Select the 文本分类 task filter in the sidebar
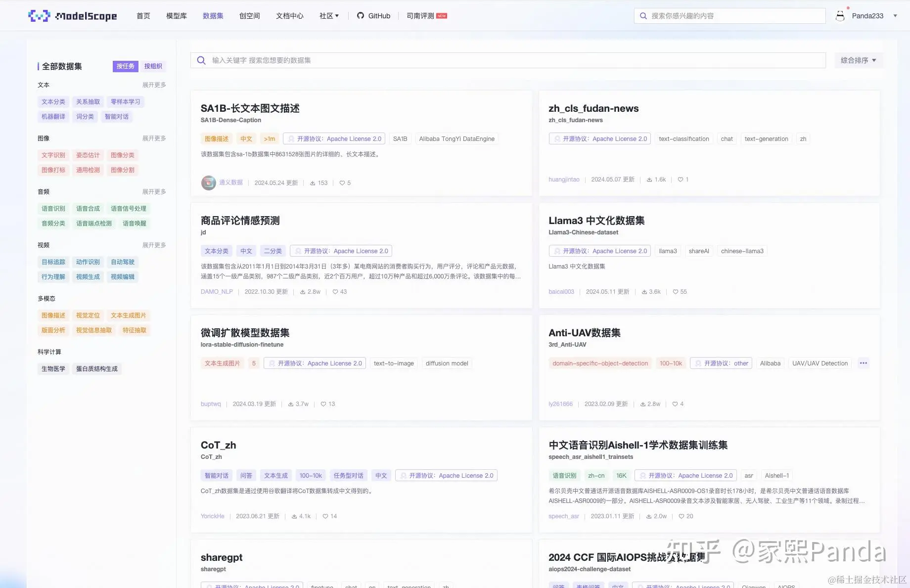Image resolution: width=910 pixels, height=588 pixels. 53,102
